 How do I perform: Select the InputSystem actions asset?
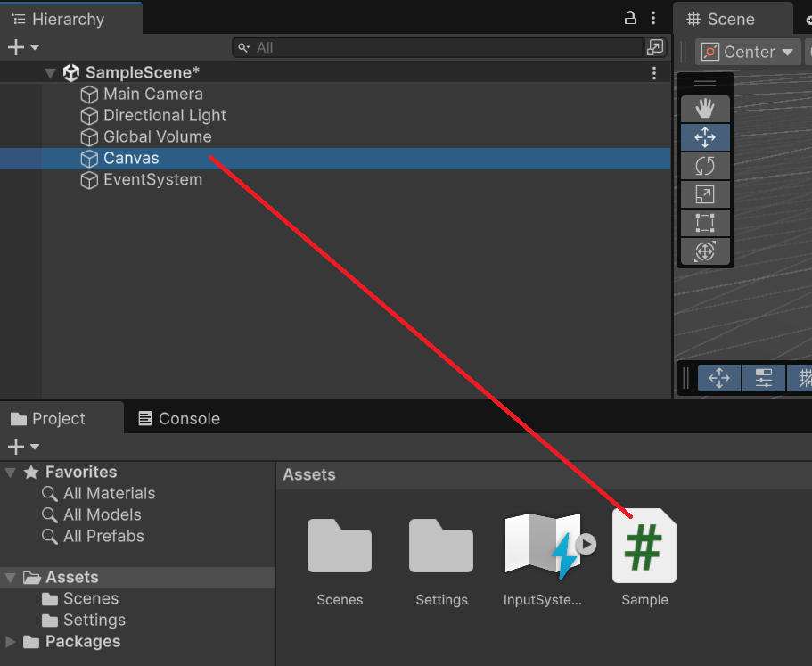[x=542, y=547]
